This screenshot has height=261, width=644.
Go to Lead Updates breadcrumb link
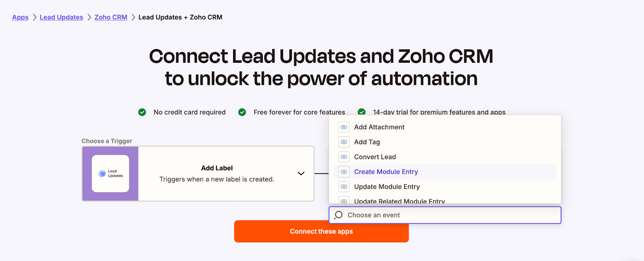pyautogui.click(x=61, y=17)
